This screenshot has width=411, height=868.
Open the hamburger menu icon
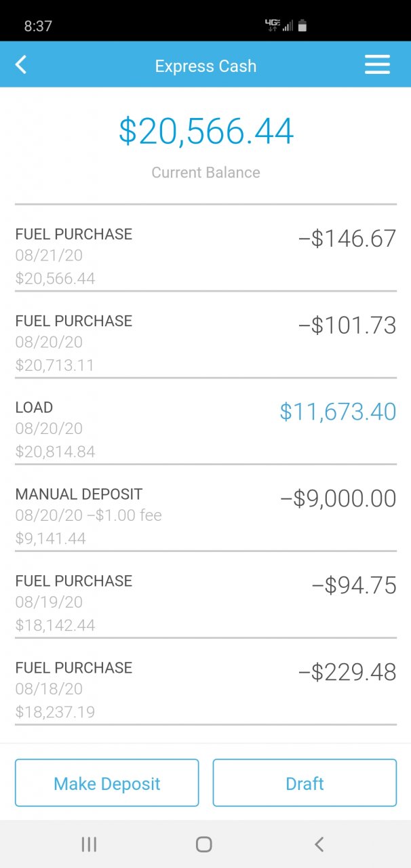coord(377,64)
